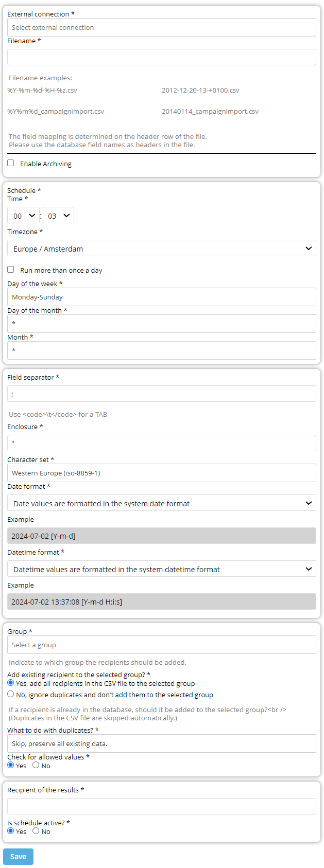Set 'Is schedule active?' to No
The width and height of the screenshot is (324, 868).
click(36, 831)
